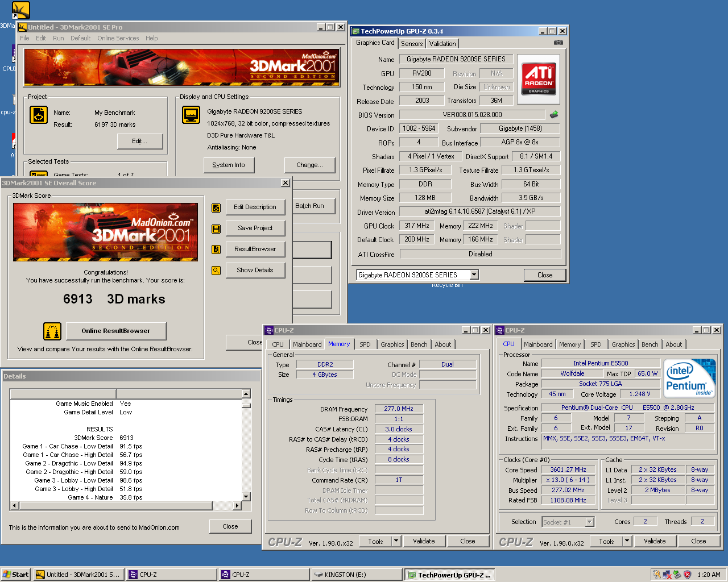
Task: Switch to KINGSTON (E:) taskbar item
Action: tap(357, 575)
